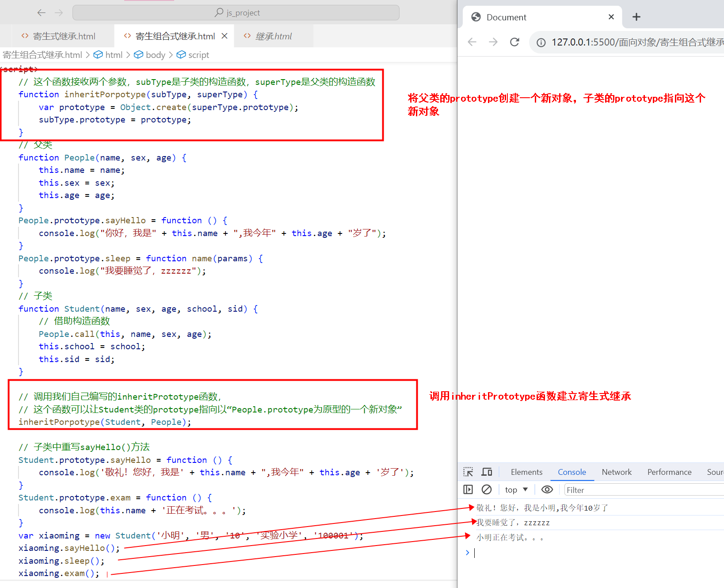Click the code line xiaoming.sayHello();

tap(69, 548)
